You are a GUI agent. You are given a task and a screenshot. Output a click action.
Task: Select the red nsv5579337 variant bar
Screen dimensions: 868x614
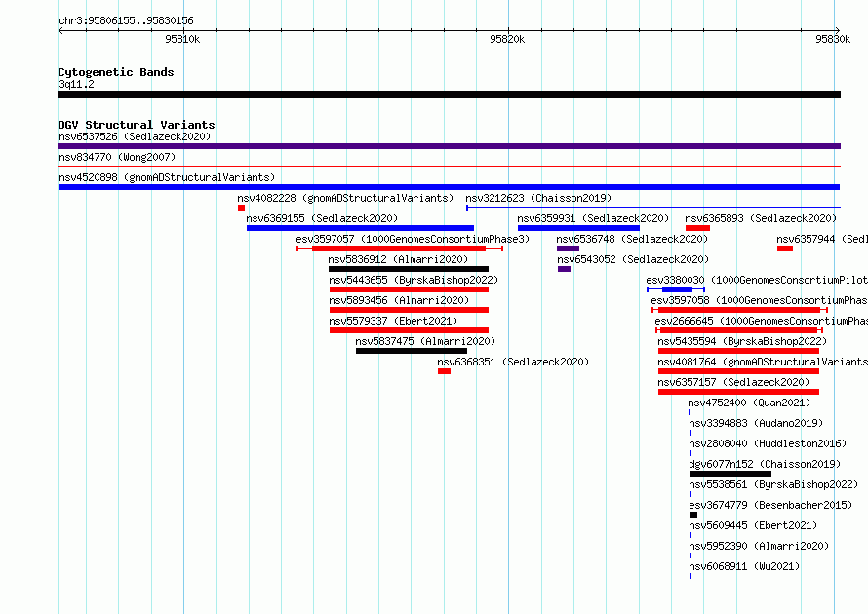pyautogui.click(x=409, y=330)
